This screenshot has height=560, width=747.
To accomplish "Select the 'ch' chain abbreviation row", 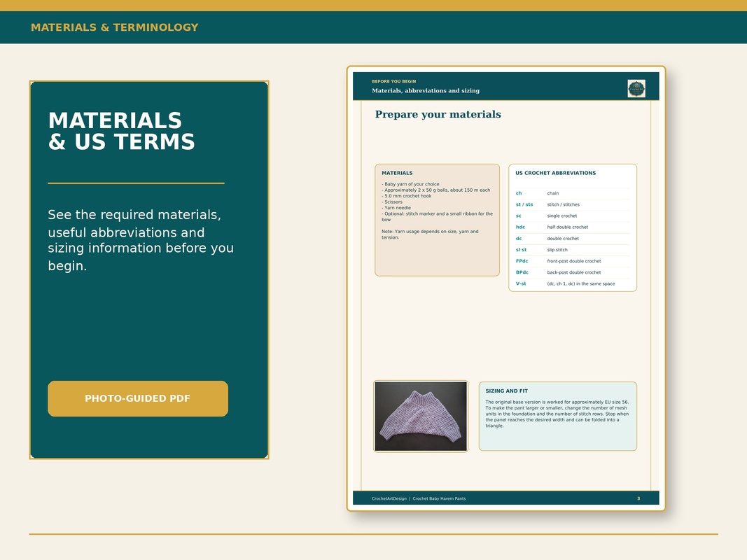I will (573, 193).
